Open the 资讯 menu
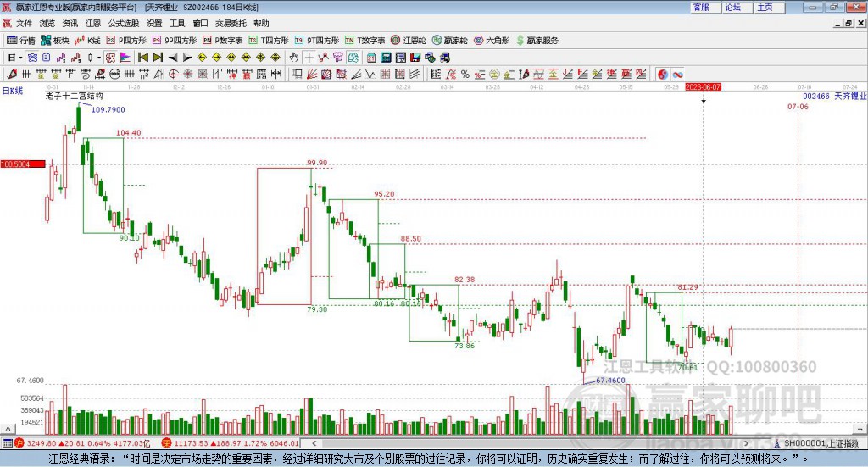Viewport: 868px width, 467px height. point(70,23)
